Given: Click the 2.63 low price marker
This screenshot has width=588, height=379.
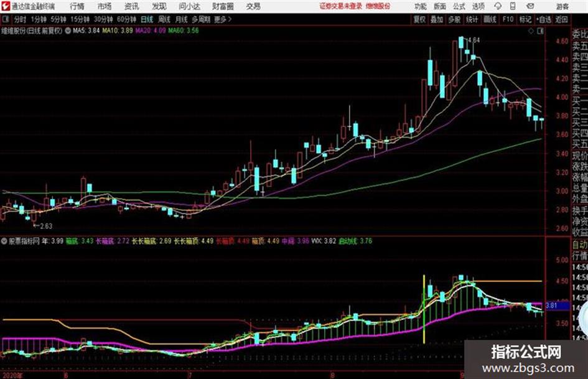Looking at the screenshot, I should (x=45, y=226).
